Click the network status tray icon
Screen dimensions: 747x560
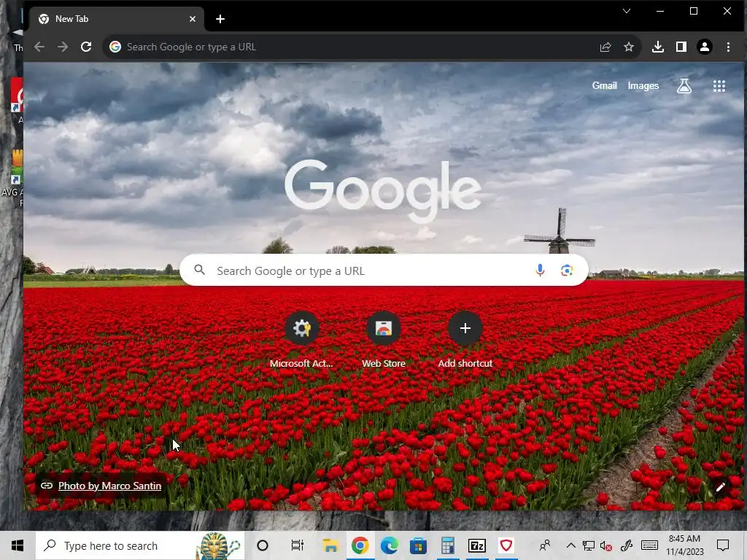pos(589,545)
